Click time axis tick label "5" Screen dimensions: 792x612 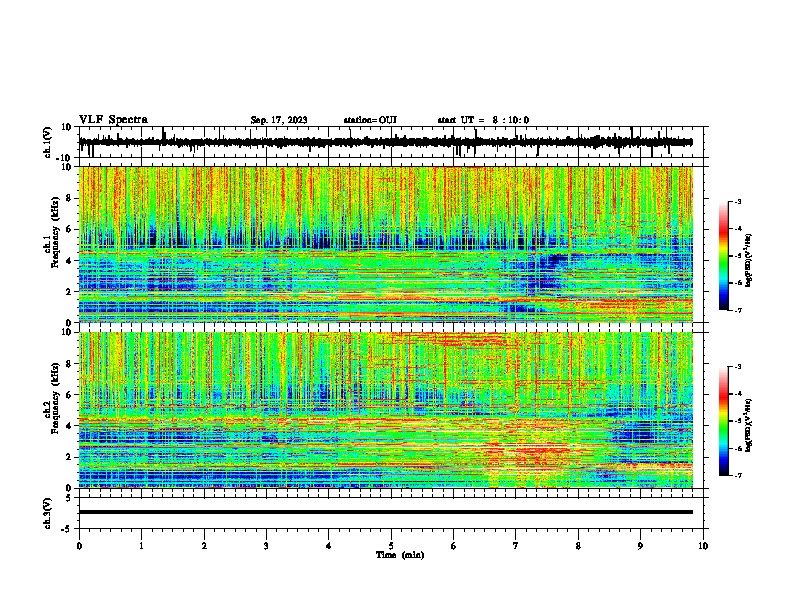[x=391, y=546]
